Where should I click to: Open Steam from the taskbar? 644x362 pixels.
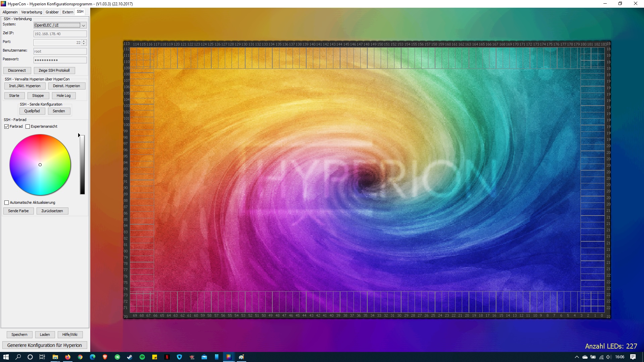click(130, 357)
